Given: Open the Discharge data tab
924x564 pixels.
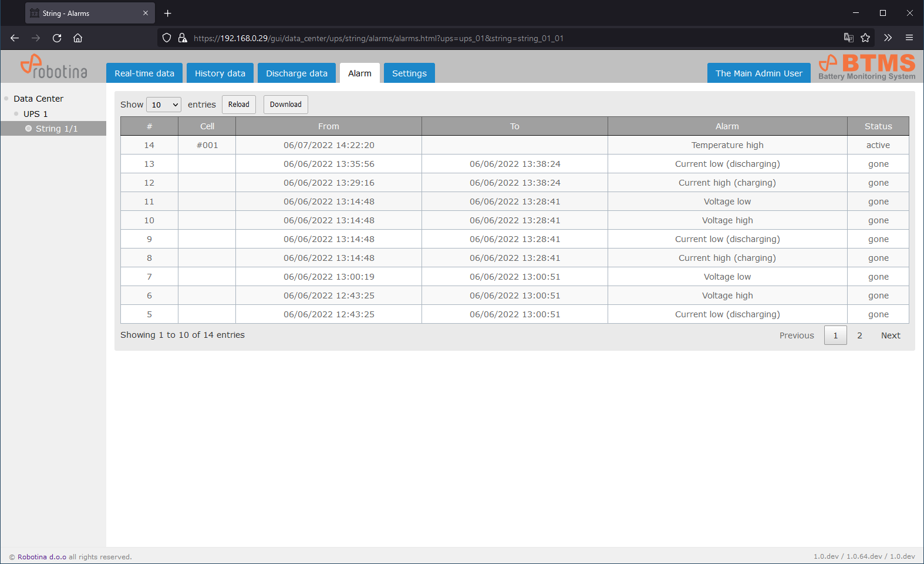Looking at the screenshot, I should pyautogui.click(x=296, y=73).
